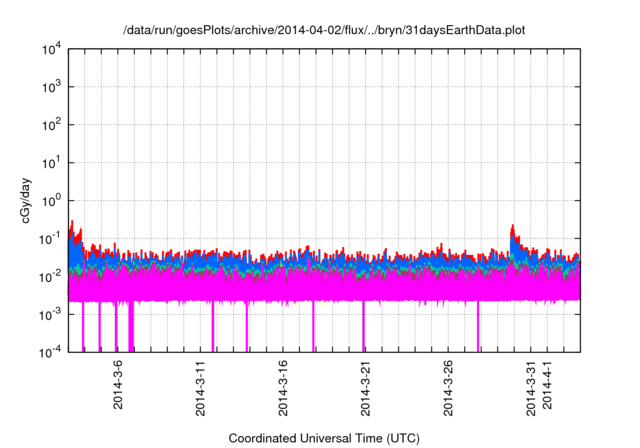
Task: Click the 2014-3-31 date label
Action: [x=531, y=388]
